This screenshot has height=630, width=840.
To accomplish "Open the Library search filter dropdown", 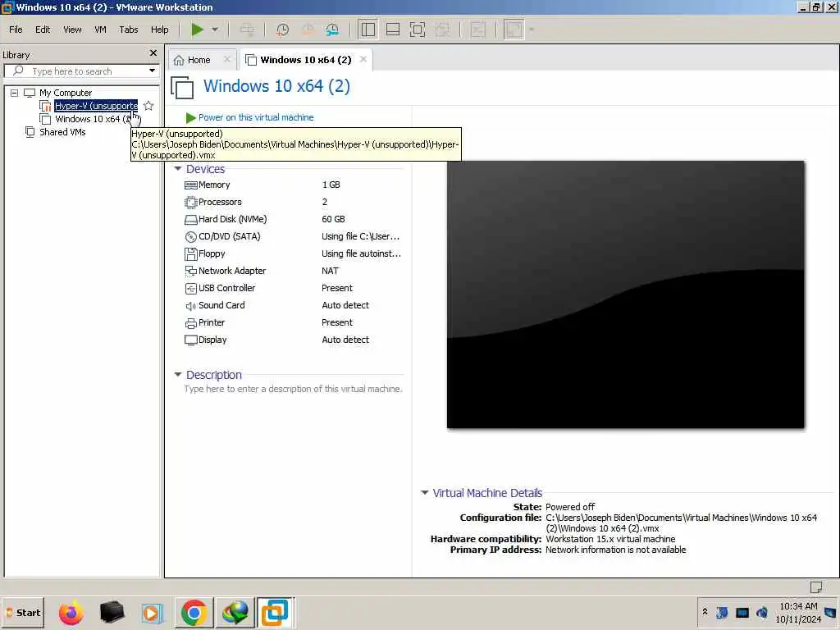I will click(152, 71).
